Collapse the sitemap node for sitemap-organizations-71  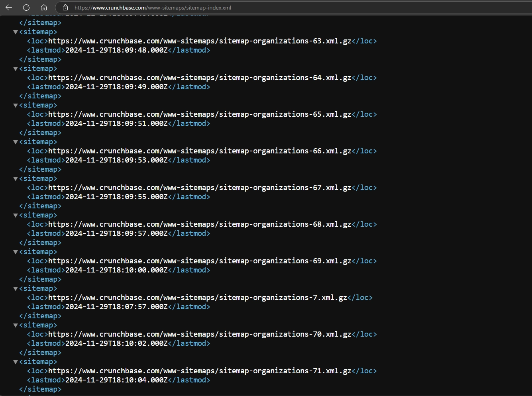pyautogui.click(x=15, y=362)
